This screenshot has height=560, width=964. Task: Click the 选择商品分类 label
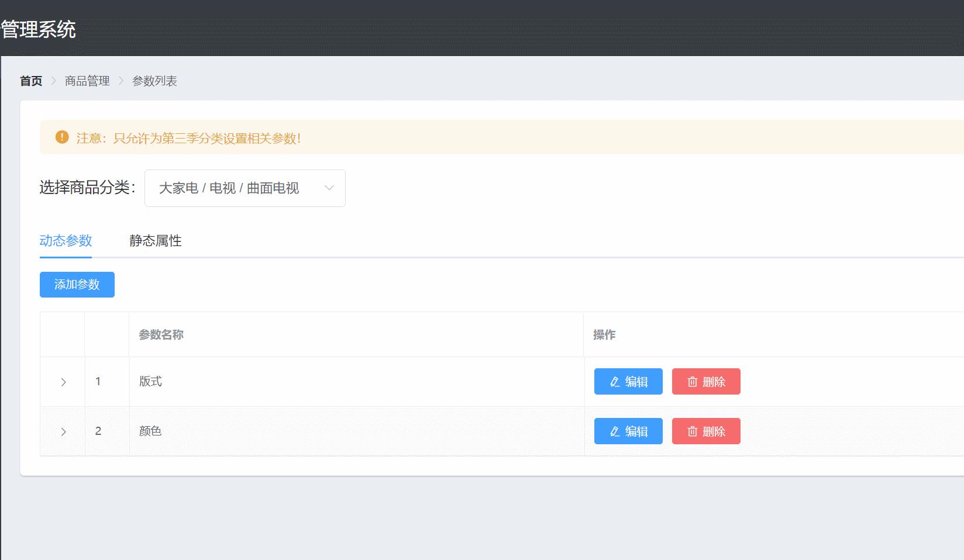tap(88, 188)
